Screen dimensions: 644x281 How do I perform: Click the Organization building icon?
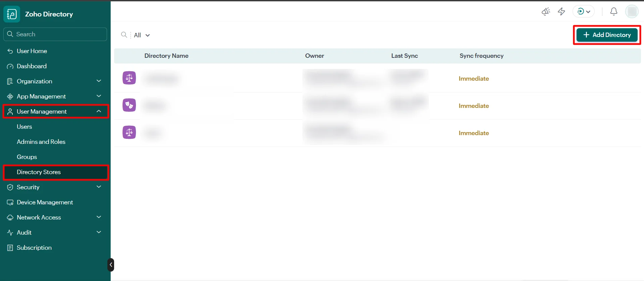click(10, 81)
